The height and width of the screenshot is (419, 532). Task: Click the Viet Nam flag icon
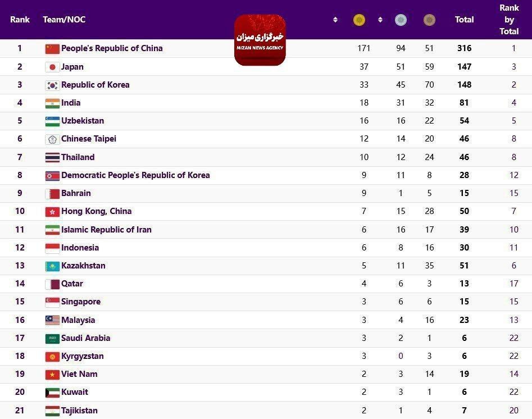[52, 375]
